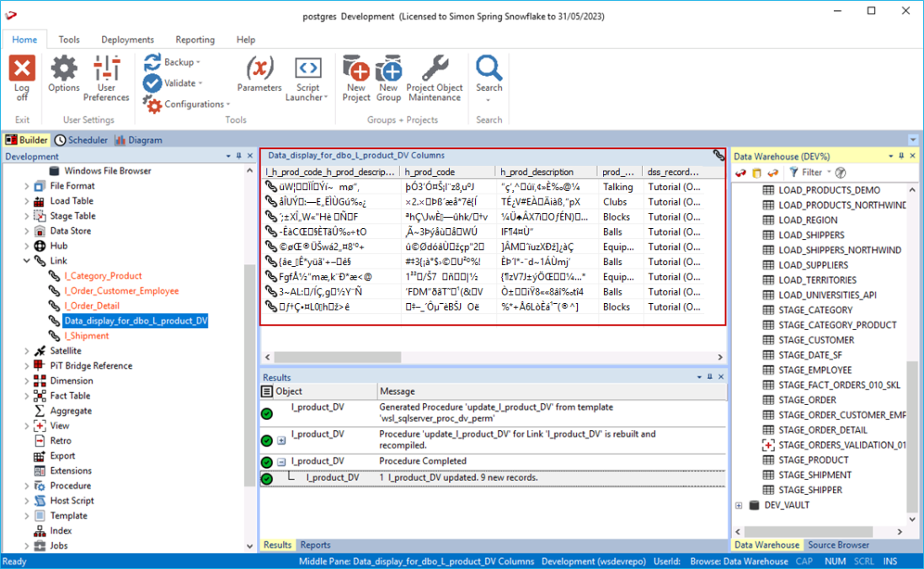Image resolution: width=924 pixels, height=569 pixels.
Task: Open the Parameters tool
Action: pos(259,70)
